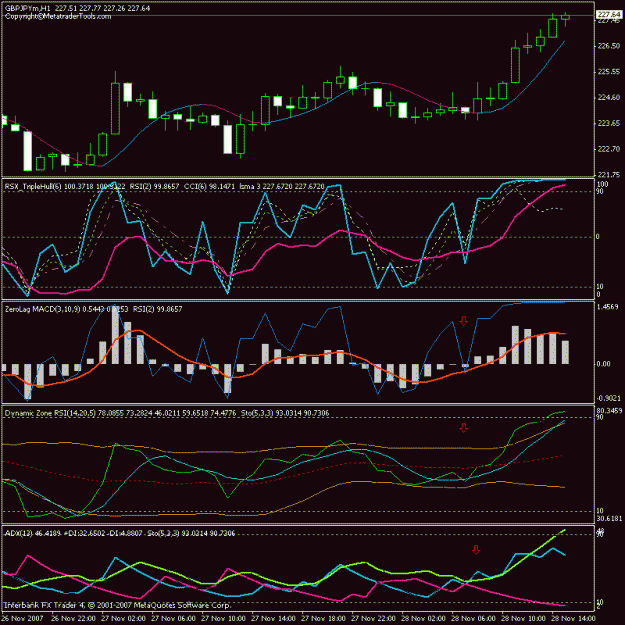Click the Interbank FX Trader 4 copyright text
Screen dimensions: 625x625
click(117, 605)
